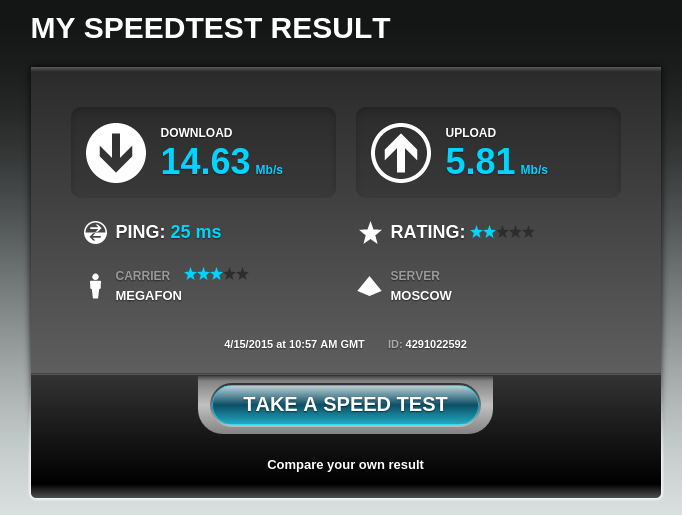Click the carrier person icon
This screenshot has width=682, height=515.
pos(96,286)
